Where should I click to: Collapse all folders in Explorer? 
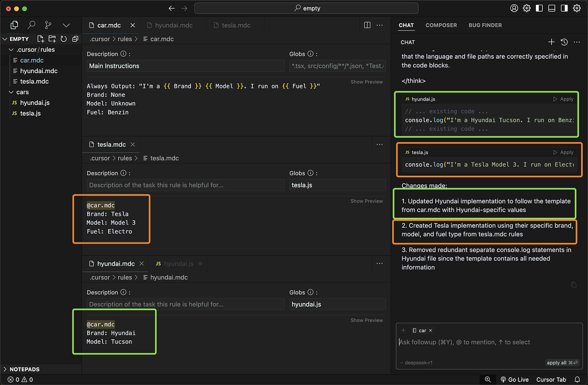tap(75, 39)
